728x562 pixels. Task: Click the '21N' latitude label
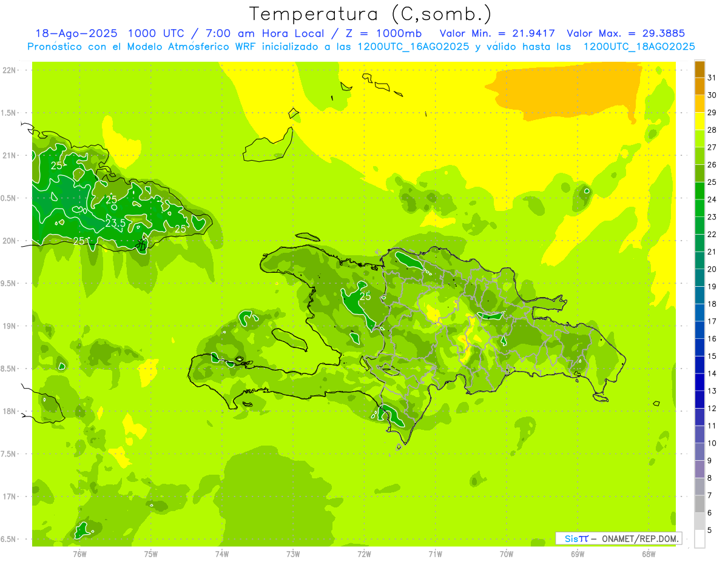coord(10,156)
